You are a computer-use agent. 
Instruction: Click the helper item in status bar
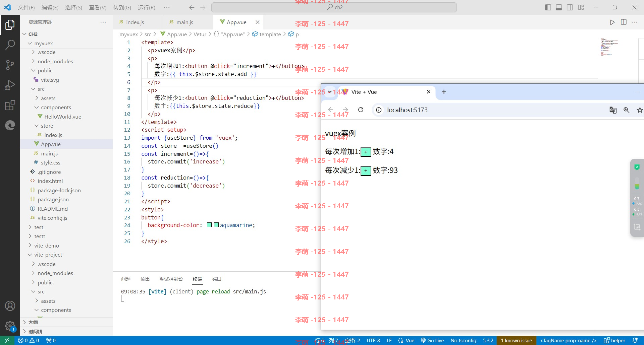pos(614,340)
